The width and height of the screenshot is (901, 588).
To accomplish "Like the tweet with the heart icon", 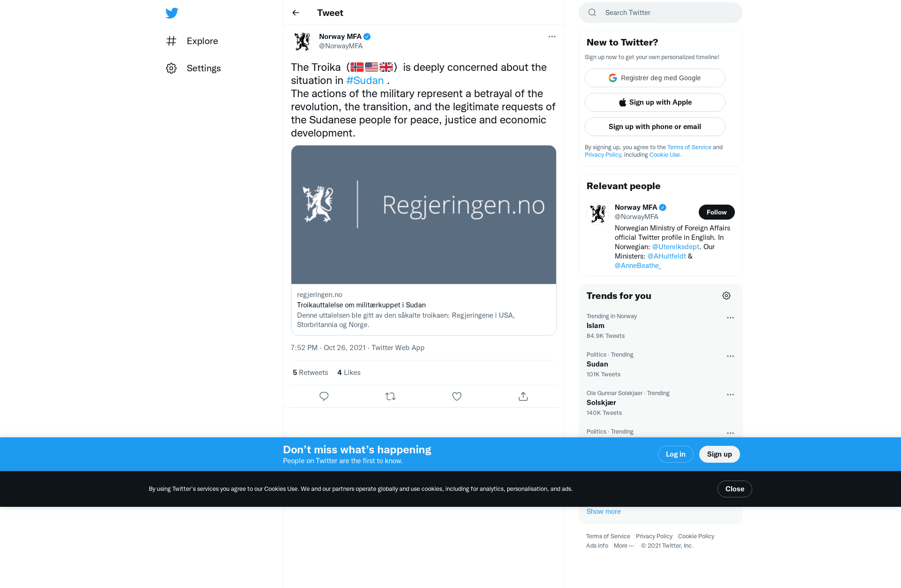I will point(457,397).
